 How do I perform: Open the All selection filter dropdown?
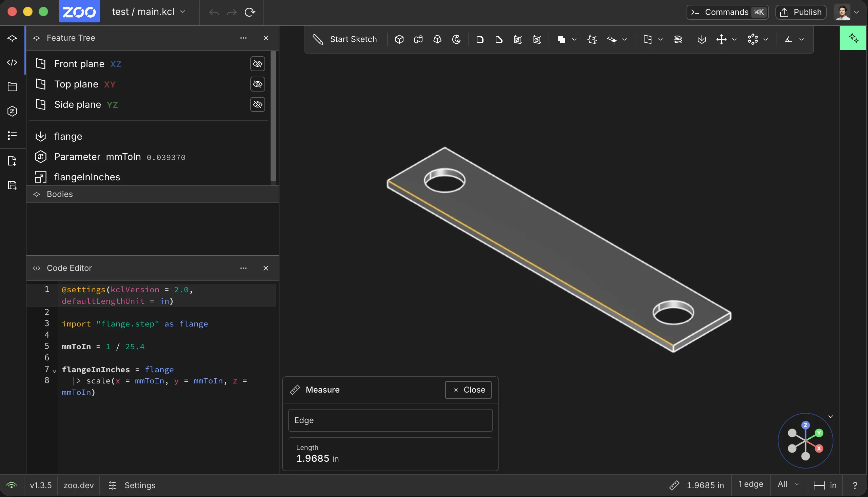click(788, 484)
